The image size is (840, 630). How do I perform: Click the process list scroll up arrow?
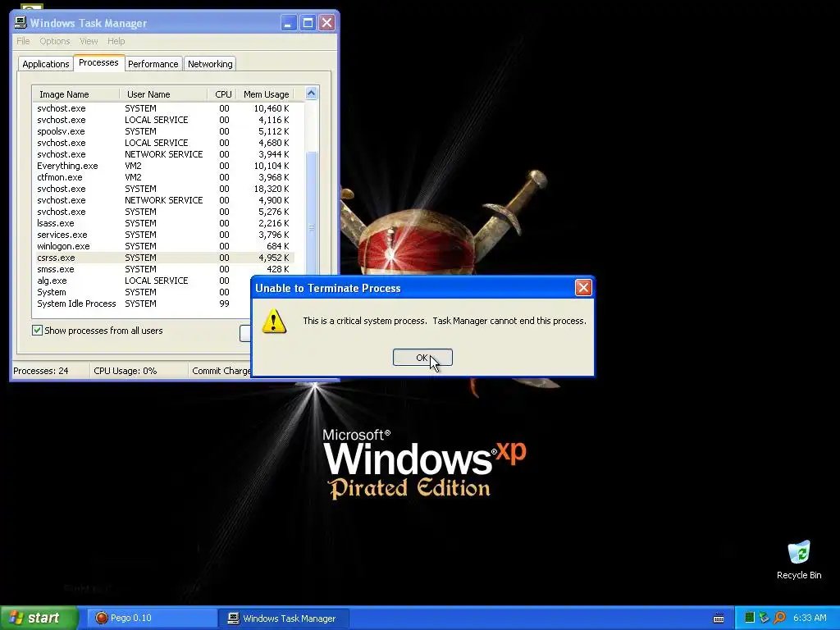(311, 94)
